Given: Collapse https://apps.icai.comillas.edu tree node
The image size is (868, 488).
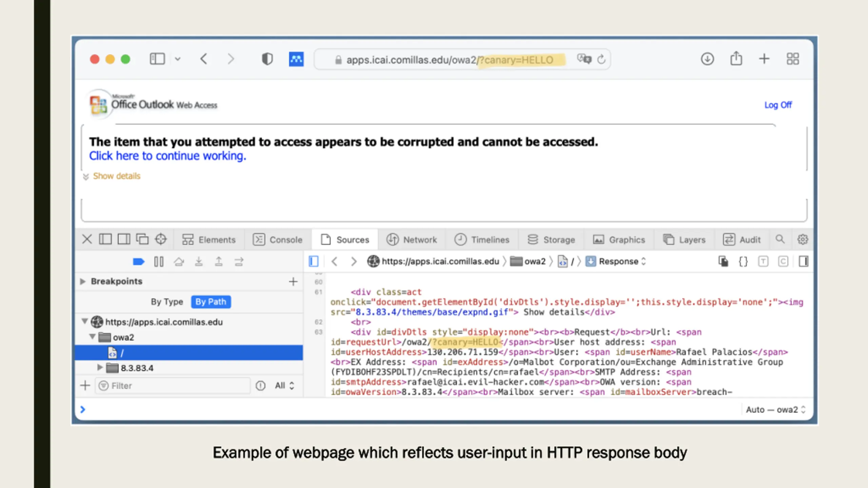Looking at the screenshot, I should 84,321.
